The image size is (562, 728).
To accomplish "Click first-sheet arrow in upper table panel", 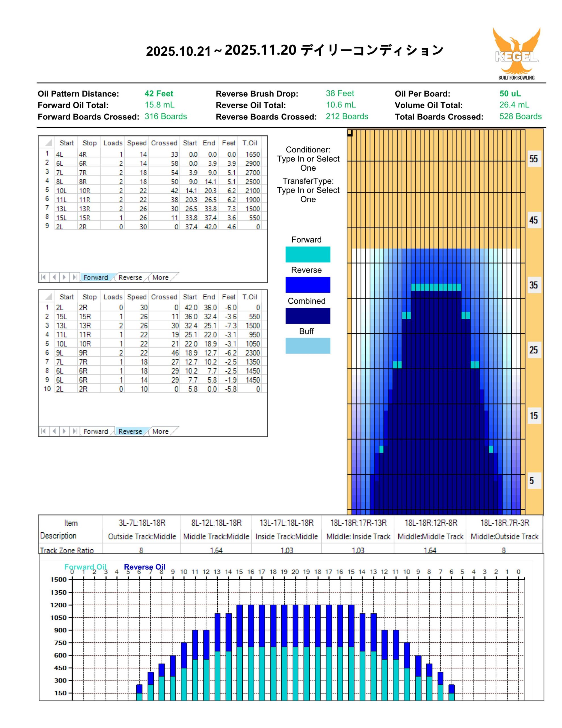I will pyautogui.click(x=43, y=277).
